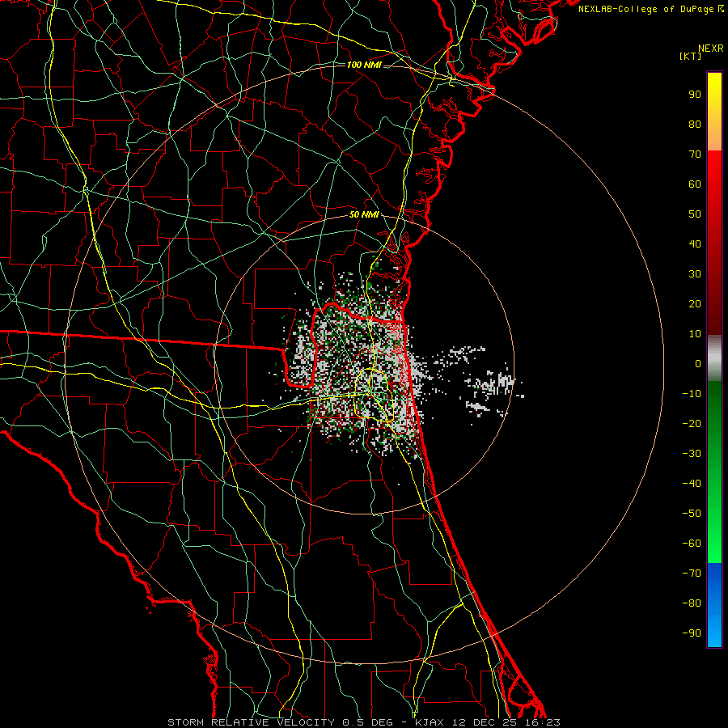Image resolution: width=728 pixels, height=728 pixels.
Task: Click the -10 value on the velocity scale
Action: [692, 394]
